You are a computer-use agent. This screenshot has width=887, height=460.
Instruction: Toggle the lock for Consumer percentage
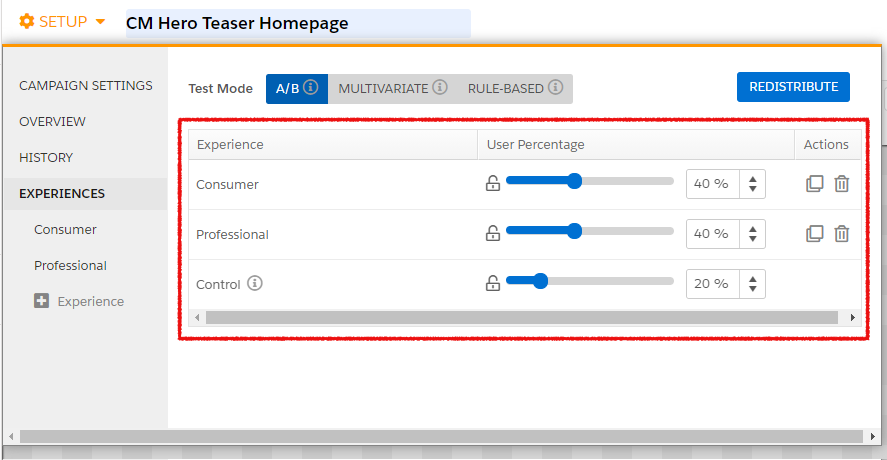492,184
